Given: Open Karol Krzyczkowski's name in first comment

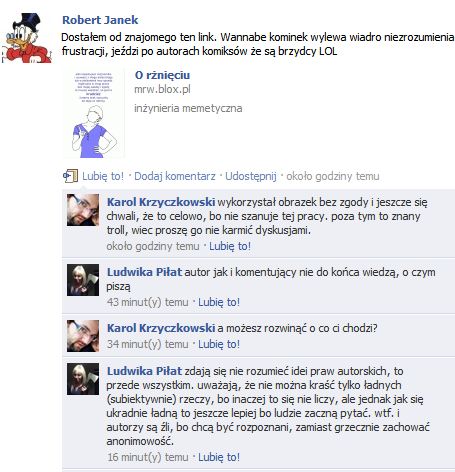Looking at the screenshot, I should [x=161, y=202].
